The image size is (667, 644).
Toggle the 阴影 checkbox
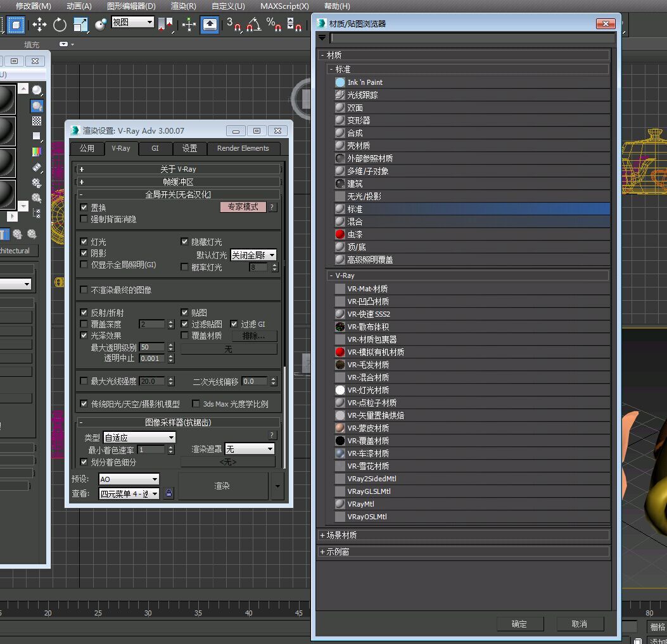84,253
